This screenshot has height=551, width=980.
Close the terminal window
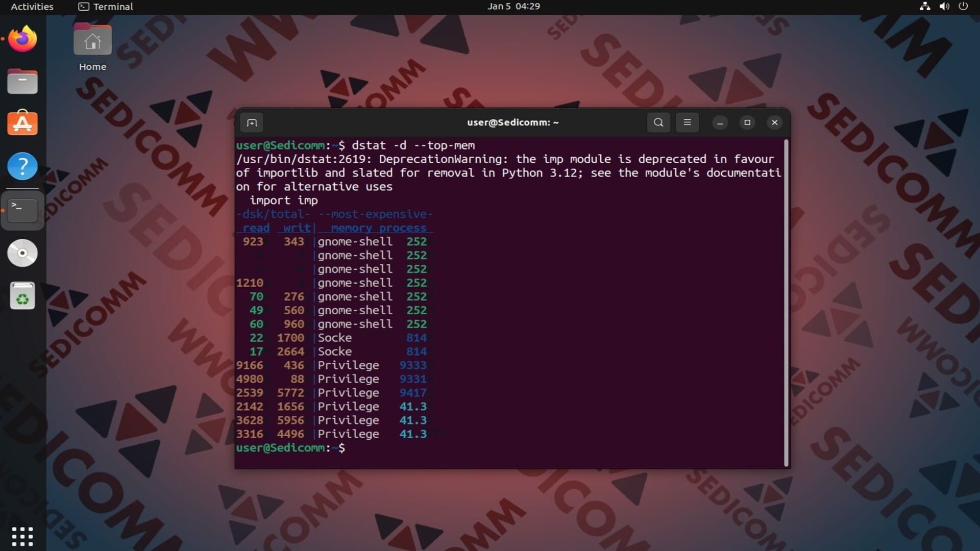pyautogui.click(x=774, y=122)
